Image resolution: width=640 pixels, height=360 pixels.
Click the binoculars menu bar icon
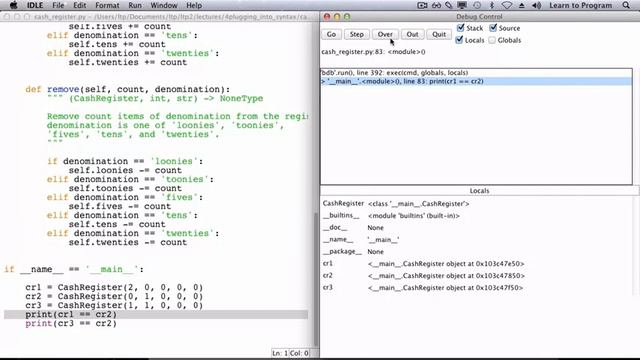click(x=436, y=5)
